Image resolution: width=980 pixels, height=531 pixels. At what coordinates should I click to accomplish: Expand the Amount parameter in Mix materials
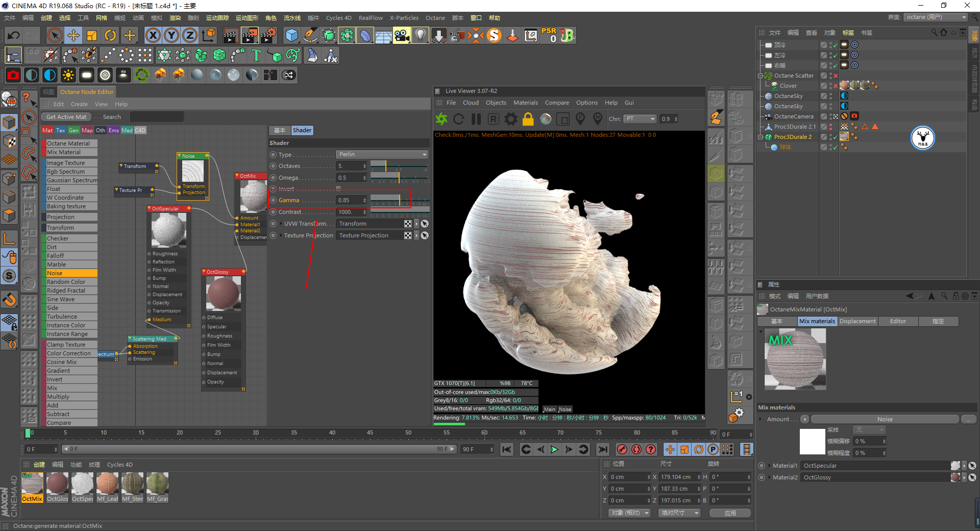click(x=762, y=419)
